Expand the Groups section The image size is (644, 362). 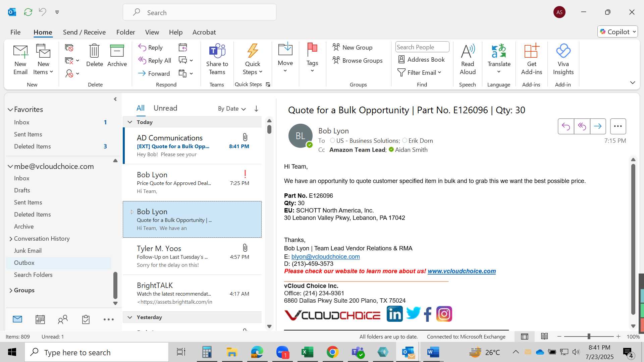pos(11,291)
